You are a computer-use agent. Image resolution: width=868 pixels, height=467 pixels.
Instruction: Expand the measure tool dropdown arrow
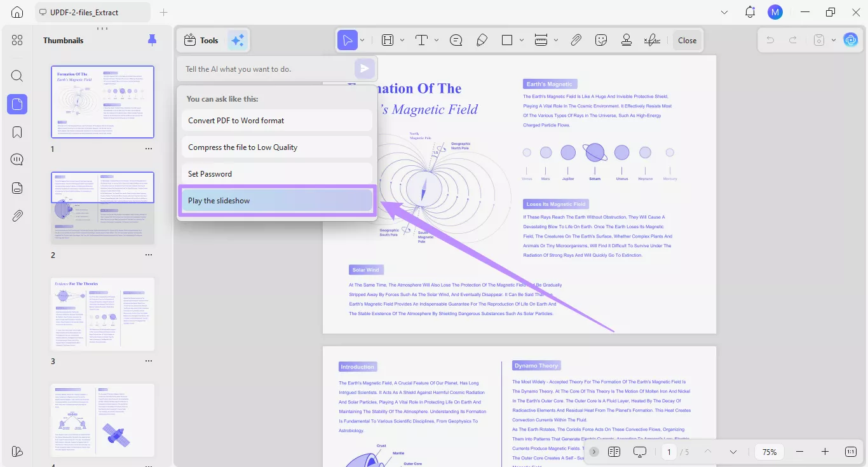556,40
